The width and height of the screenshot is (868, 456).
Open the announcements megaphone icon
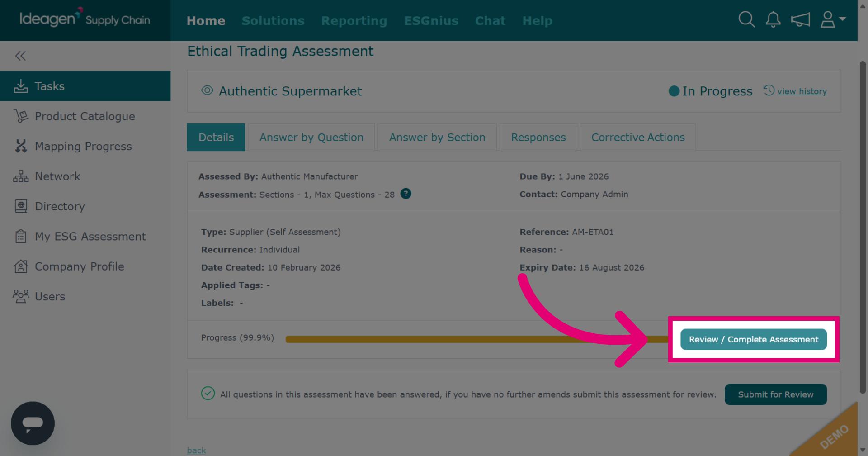800,19
